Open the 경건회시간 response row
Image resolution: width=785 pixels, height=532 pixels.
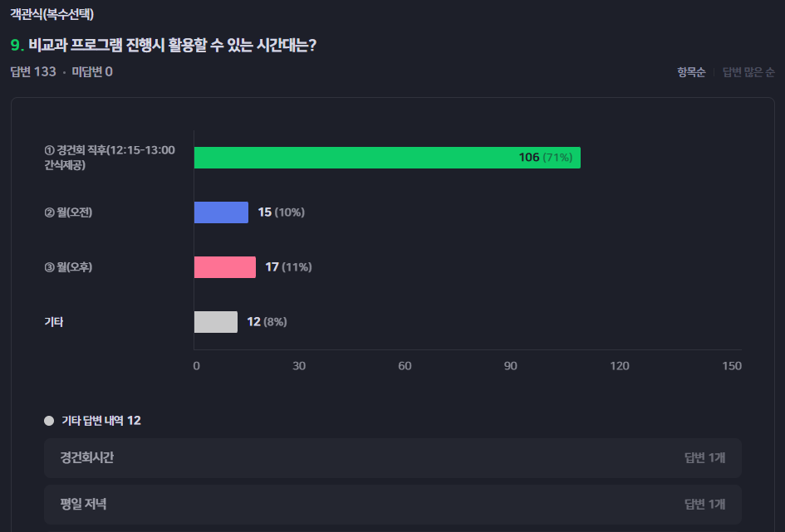point(392,458)
